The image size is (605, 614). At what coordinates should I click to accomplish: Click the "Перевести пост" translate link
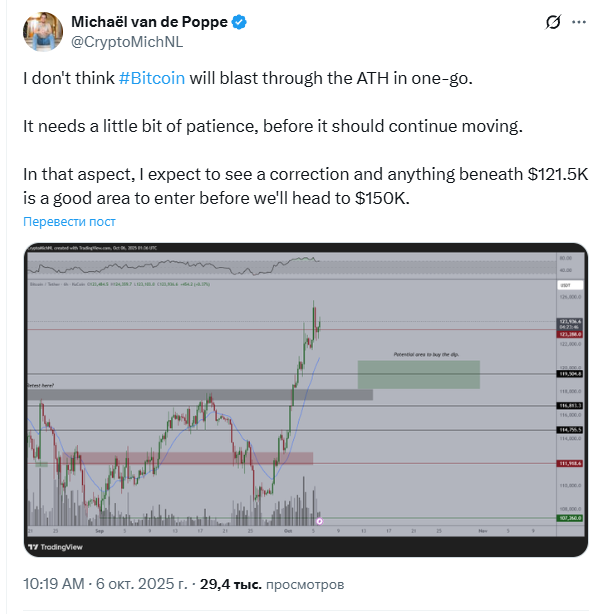pyautogui.click(x=70, y=221)
